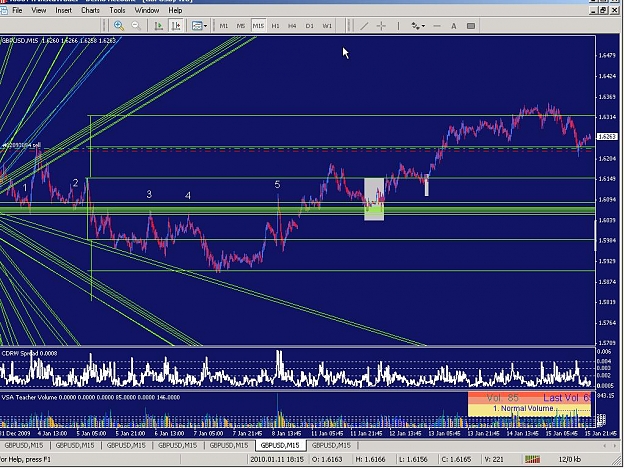Viewport: 625px width, 469px height.
Task: Click the chart document icon beside File
Action: point(4,10)
